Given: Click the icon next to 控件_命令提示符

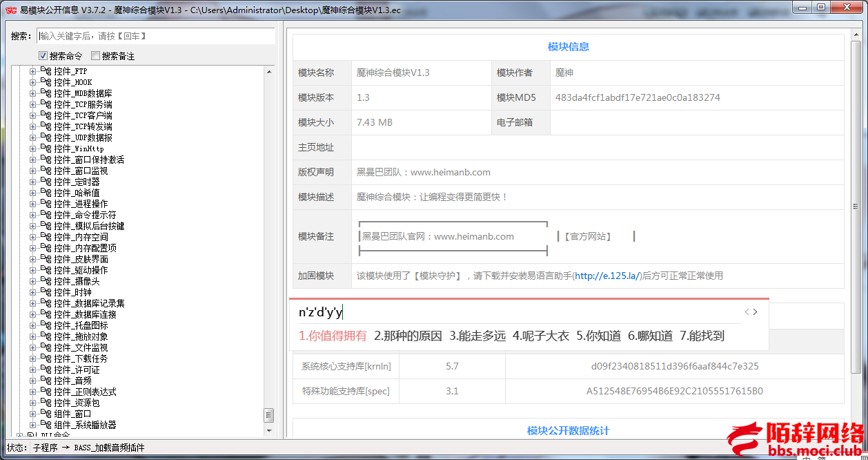Looking at the screenshot, I should (46, 215).
